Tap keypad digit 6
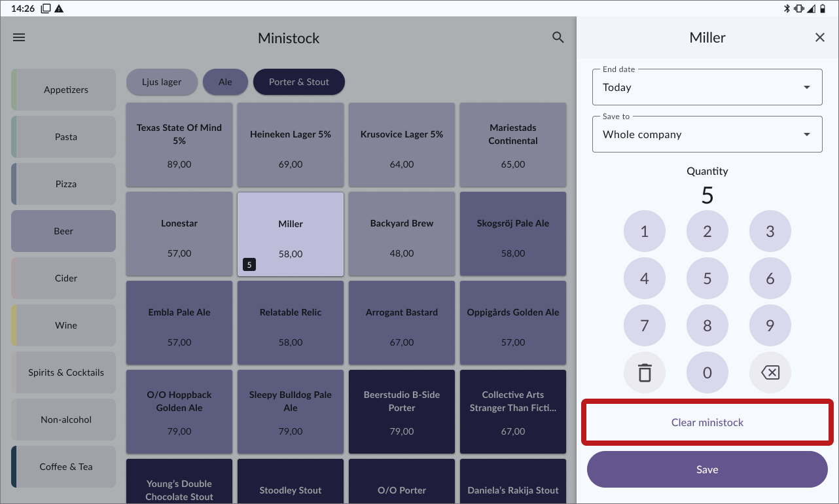839x504 pixels. pyautogui.click(x=770, y=278)
